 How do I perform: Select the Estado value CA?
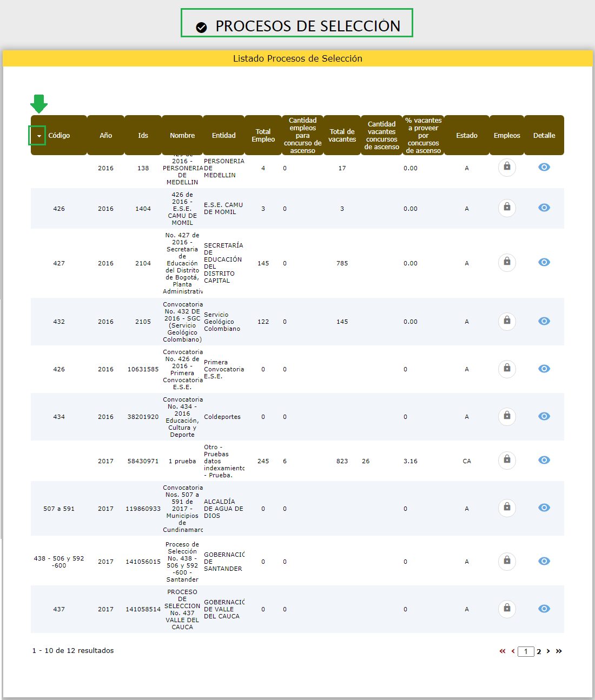(x=467, y=461)
